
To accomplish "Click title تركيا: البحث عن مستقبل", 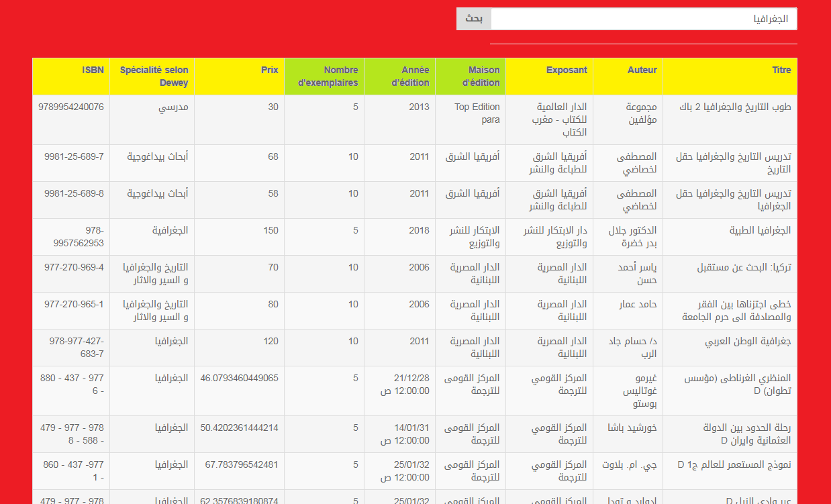I will click(744, 267).
